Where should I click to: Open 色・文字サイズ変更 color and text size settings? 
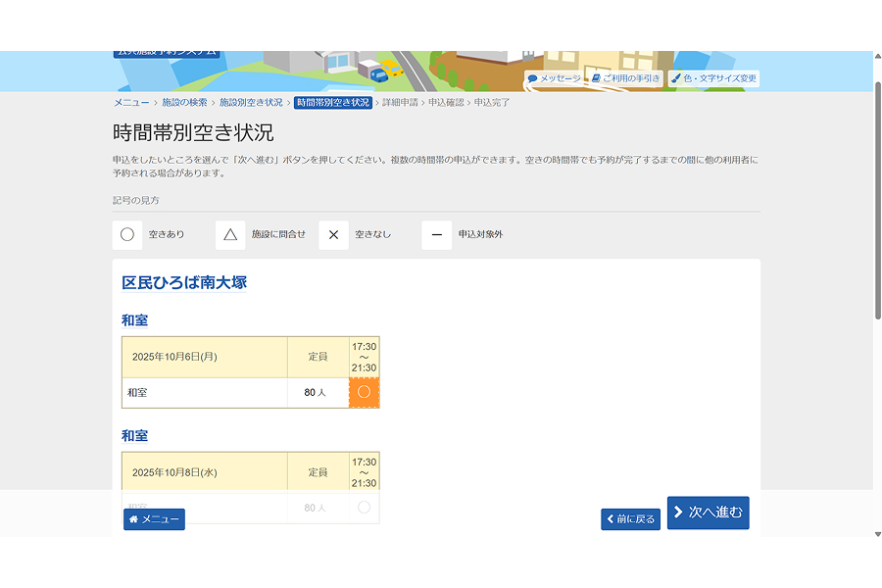[713, 78]
